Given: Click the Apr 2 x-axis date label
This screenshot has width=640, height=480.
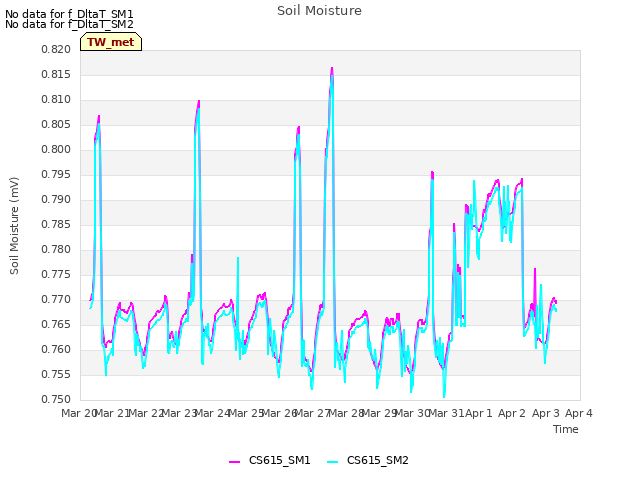Looking at the screenshot, I should point(512,413).
